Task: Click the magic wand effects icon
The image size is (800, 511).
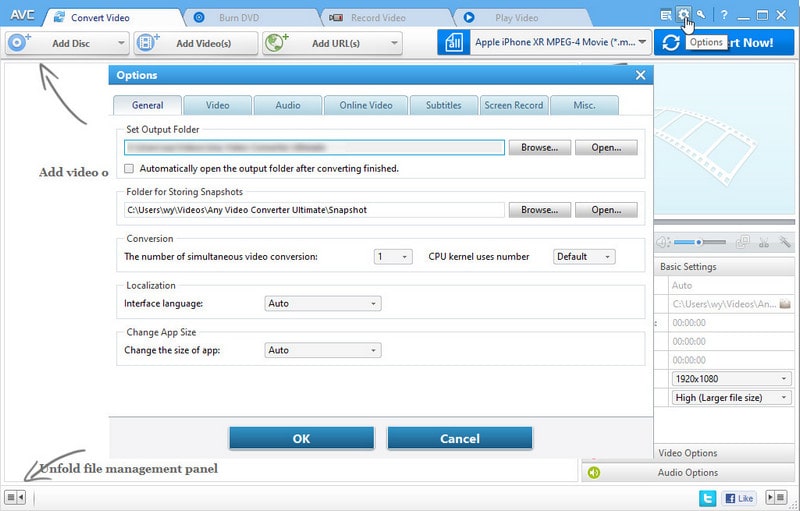Action: click(784, 241)
